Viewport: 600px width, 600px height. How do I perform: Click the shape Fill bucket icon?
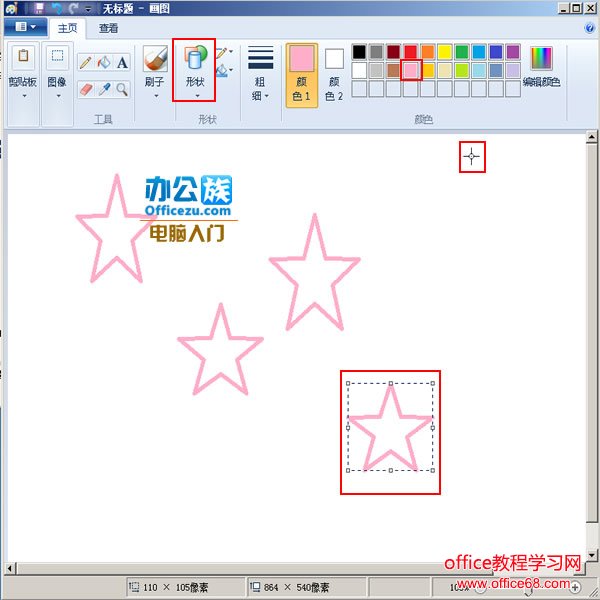point(224,70)
